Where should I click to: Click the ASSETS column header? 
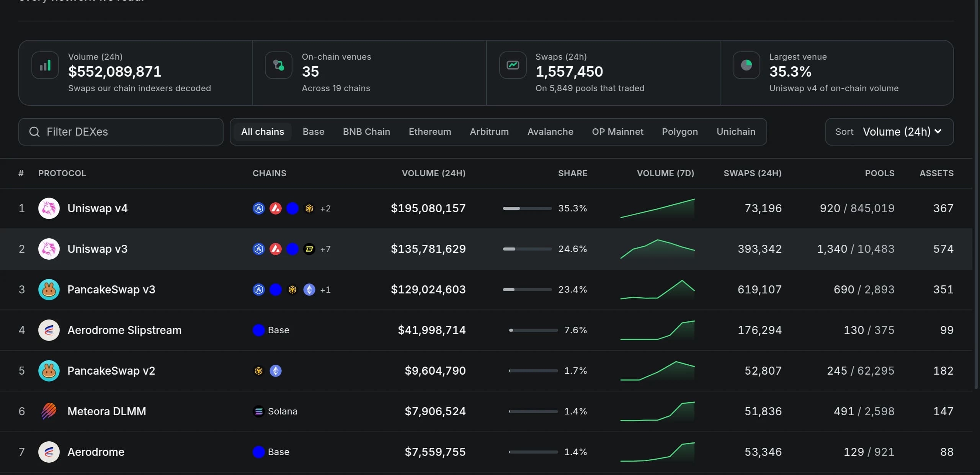click(937, 173)
